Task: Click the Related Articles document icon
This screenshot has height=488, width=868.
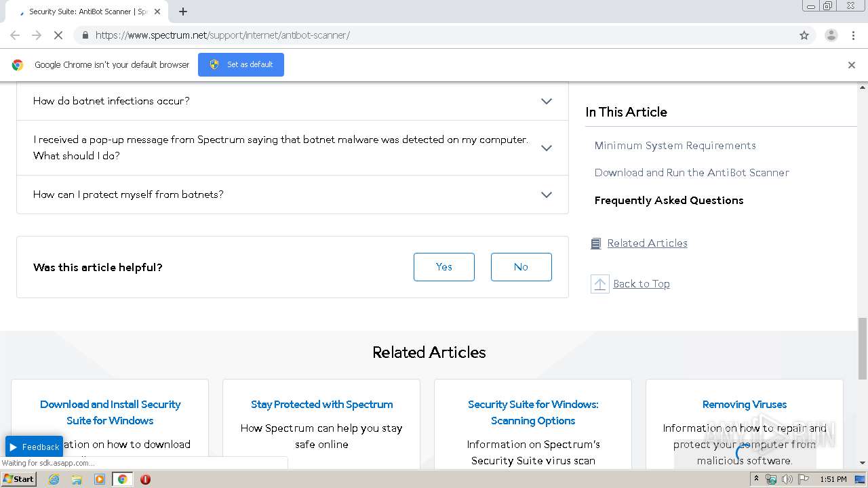Action: 596,244
